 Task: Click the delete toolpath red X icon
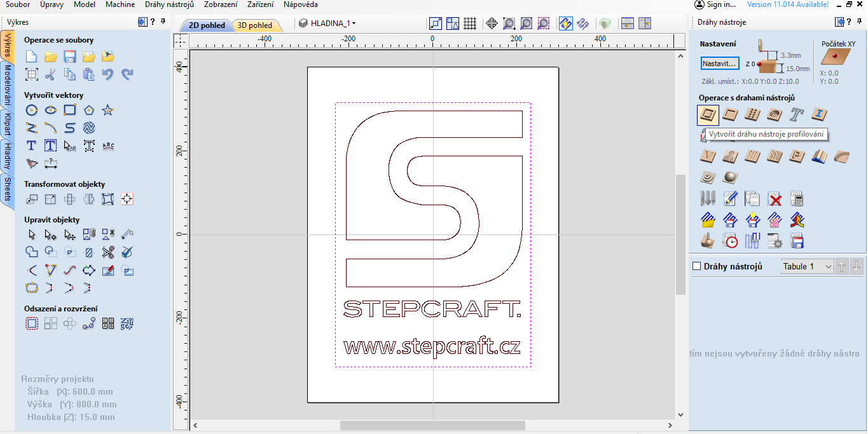[775, 199]
